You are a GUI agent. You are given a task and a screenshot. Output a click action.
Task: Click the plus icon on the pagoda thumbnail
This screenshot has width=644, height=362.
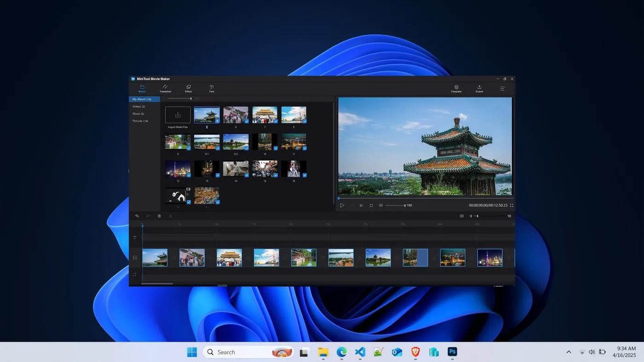[217, 121]
